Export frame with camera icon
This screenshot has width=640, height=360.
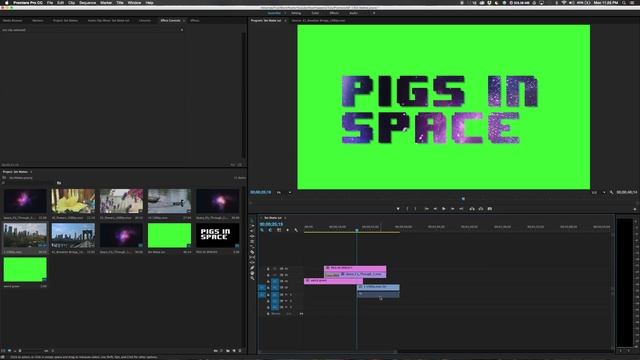[x=490, y=209]
